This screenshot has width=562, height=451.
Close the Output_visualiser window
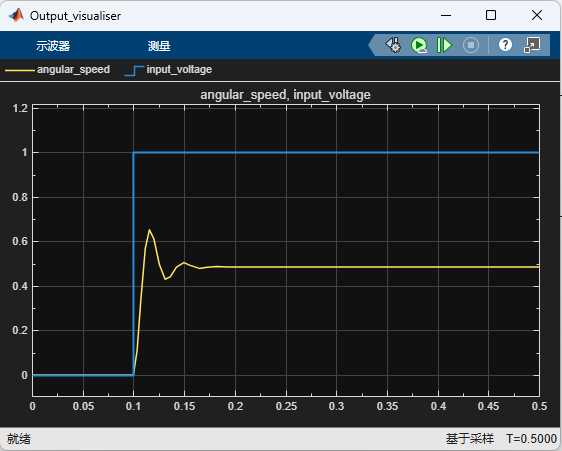click(537, 15)
